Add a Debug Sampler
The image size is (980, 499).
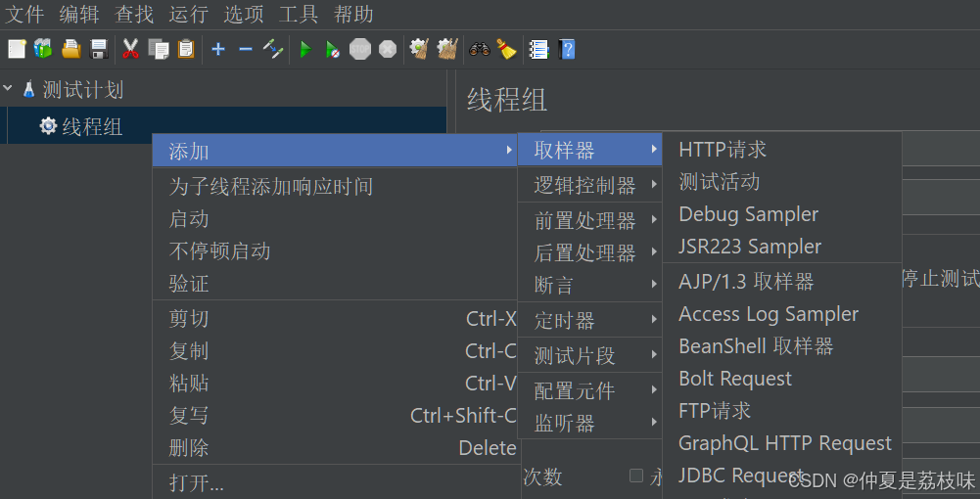tap(782, 214)
